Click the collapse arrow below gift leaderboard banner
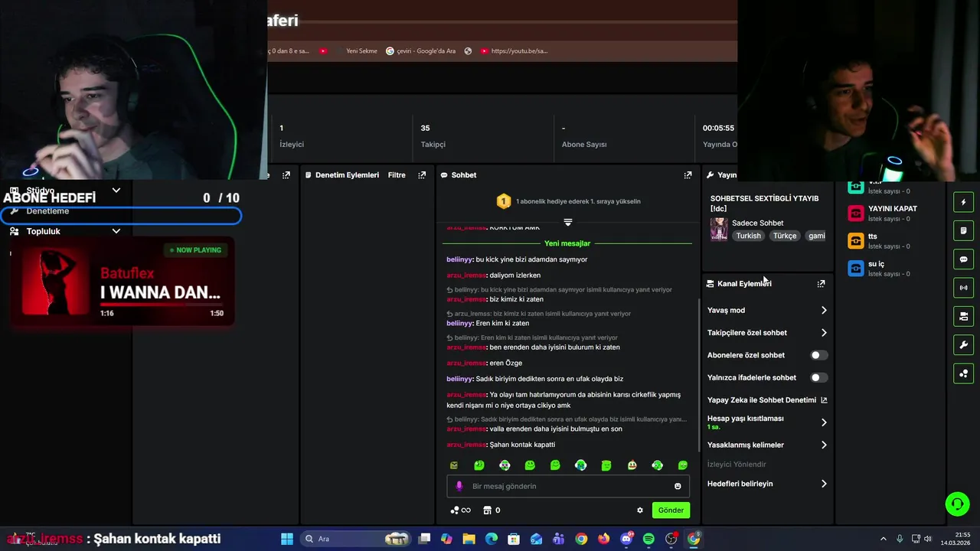This screenshot has height=551, width=980. point(568,222)
